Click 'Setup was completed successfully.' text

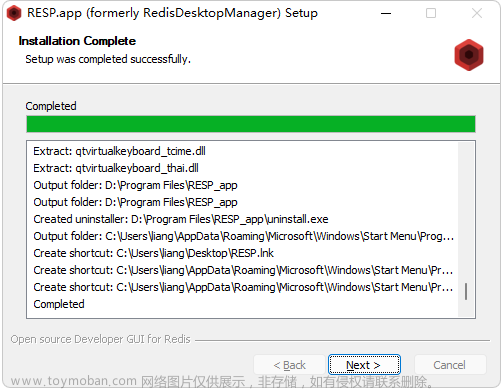click(x=108, y=59)
